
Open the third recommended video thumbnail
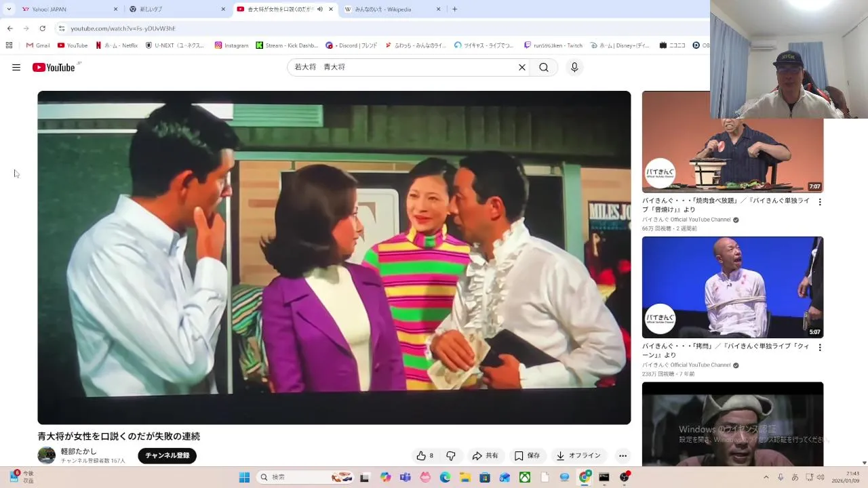click(x=732, y=424)
